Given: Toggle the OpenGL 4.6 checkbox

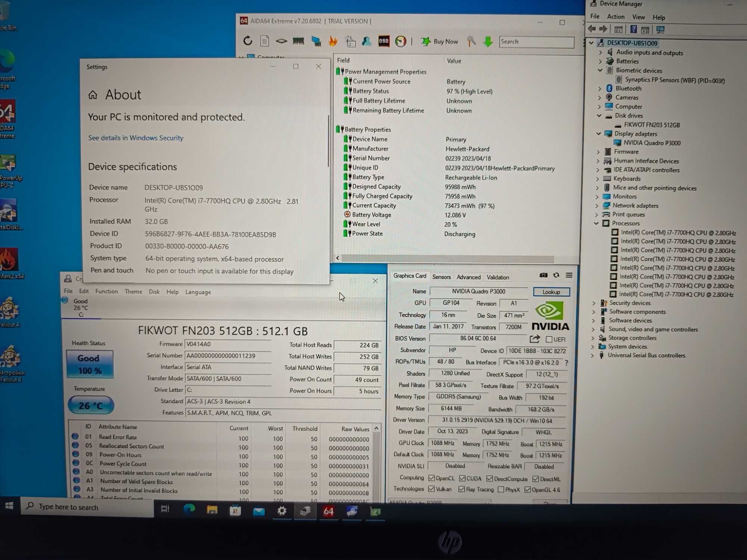Looking at the screenshot, I should (527, 489).
